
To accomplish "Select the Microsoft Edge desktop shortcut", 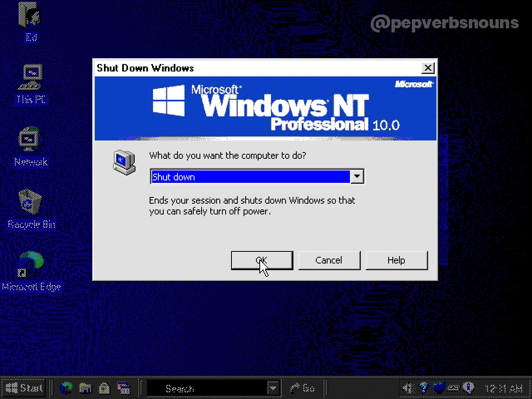I will point(31,271).
